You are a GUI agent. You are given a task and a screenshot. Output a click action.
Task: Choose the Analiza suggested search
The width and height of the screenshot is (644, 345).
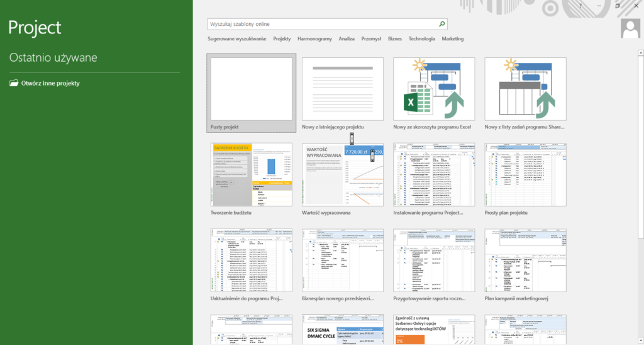(347, 39)
